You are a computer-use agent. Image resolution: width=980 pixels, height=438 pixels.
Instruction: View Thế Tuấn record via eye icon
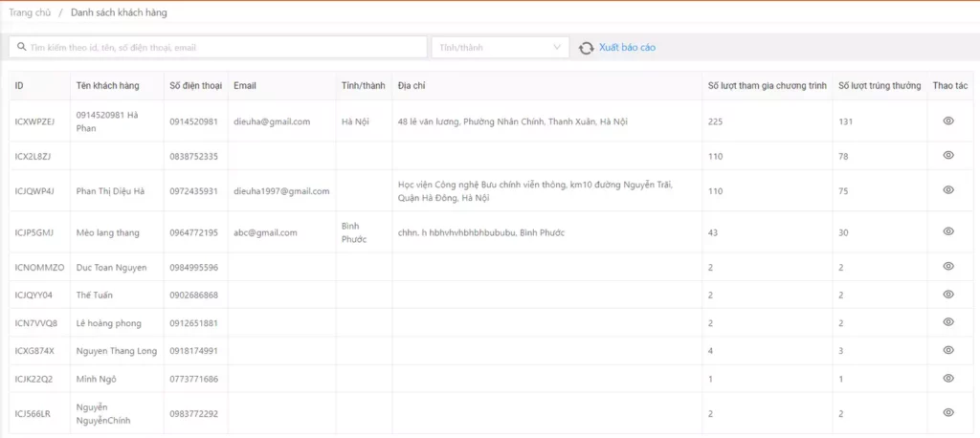[x=948, y=295]
